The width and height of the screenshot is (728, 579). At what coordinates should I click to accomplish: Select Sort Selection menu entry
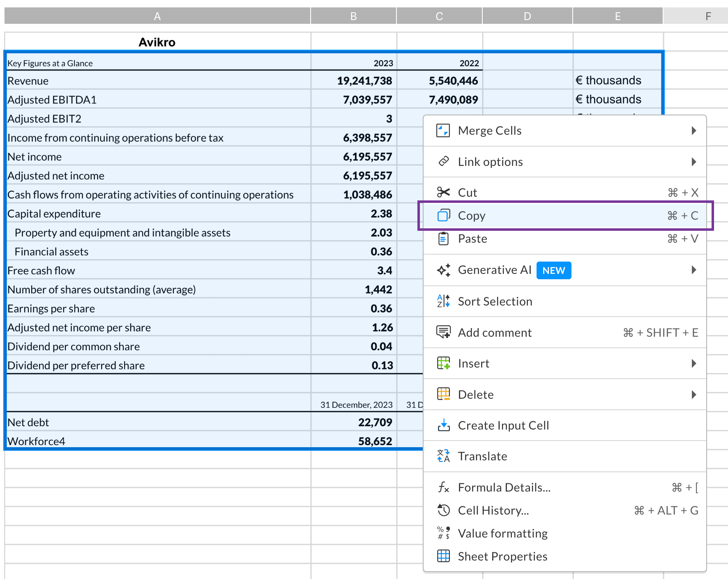tap(565, 301)
